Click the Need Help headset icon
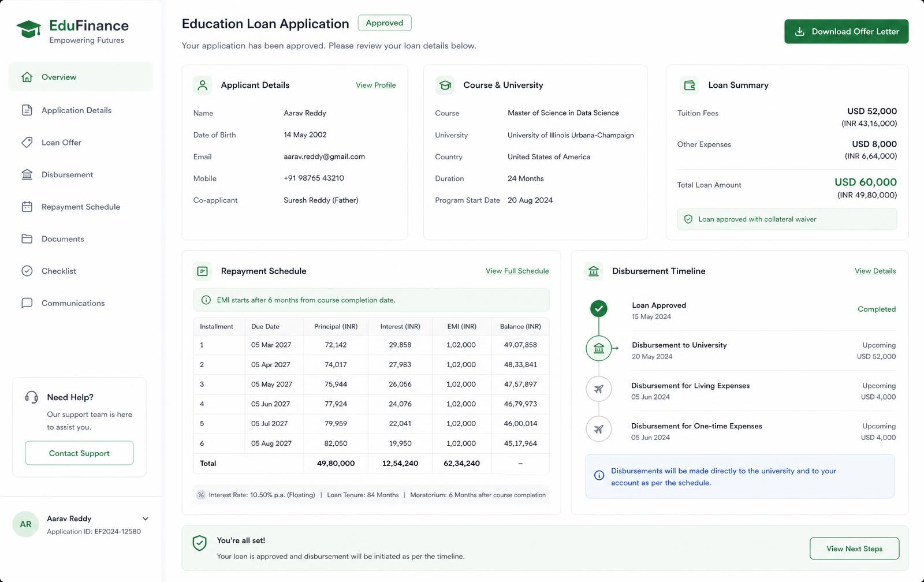The height and width of the screenshot is (582, 924). tap(31, 397)
